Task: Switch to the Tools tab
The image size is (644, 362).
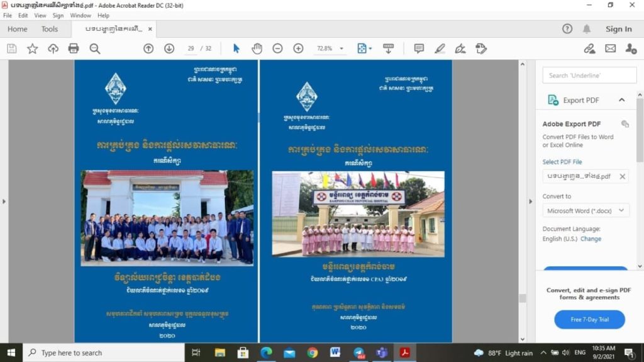Action: (50, 29)
